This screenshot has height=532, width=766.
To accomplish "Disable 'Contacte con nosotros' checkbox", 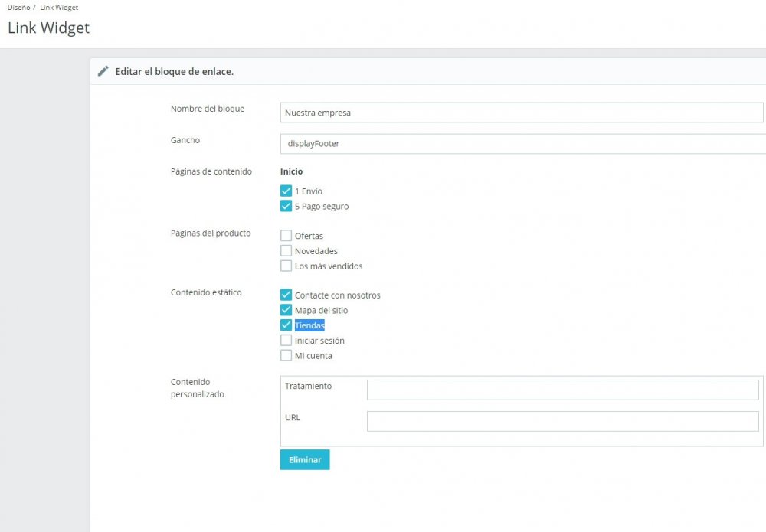I will click(286, 295).
